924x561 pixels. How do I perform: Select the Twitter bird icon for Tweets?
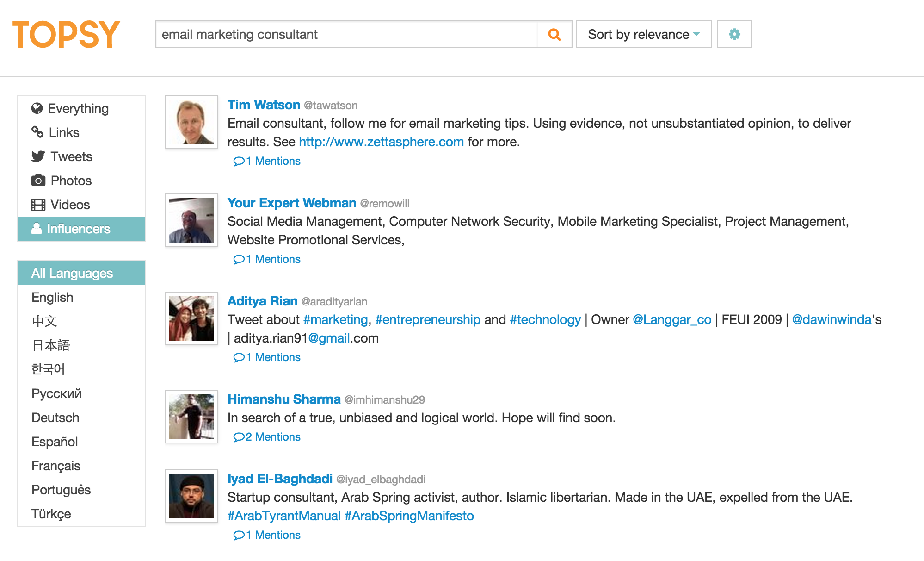(x=37, y=156)
